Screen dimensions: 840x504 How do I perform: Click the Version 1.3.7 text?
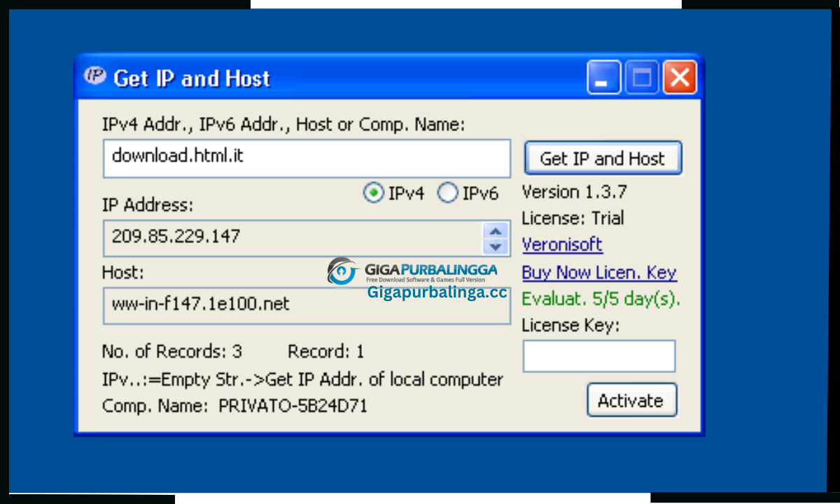click(575, 192)
